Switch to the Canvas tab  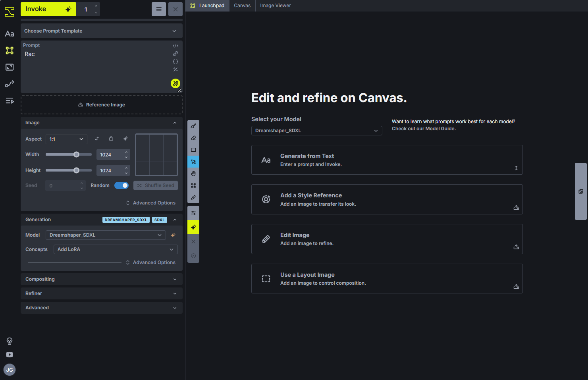242,6
